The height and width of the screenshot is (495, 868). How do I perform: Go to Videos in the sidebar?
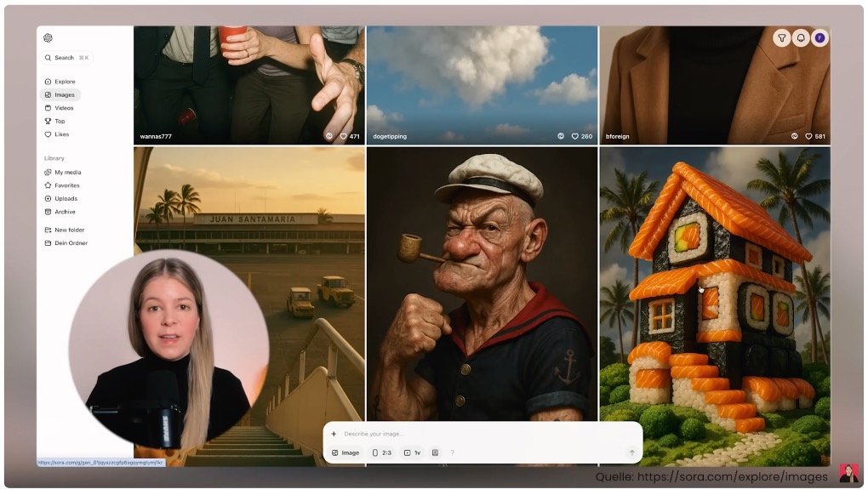(x=64, y=108)
